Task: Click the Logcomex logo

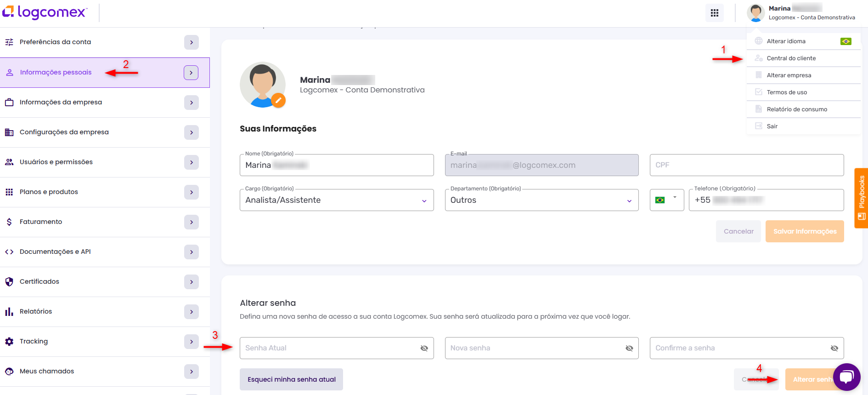Action: [x=45, y=12]
